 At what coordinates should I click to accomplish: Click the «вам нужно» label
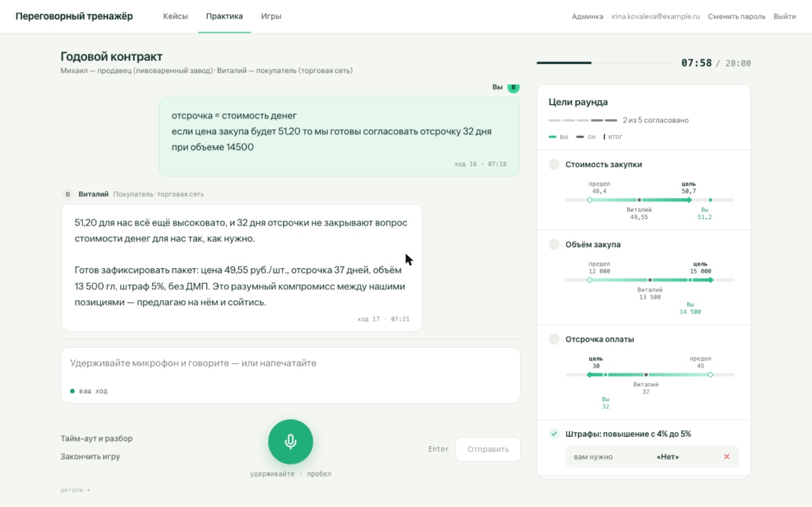(x=594, y=457)
